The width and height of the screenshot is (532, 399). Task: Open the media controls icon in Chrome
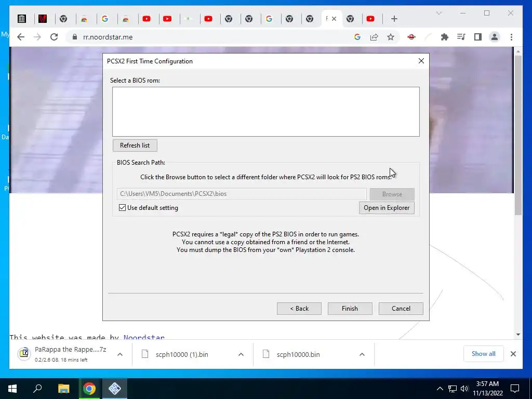461,37
